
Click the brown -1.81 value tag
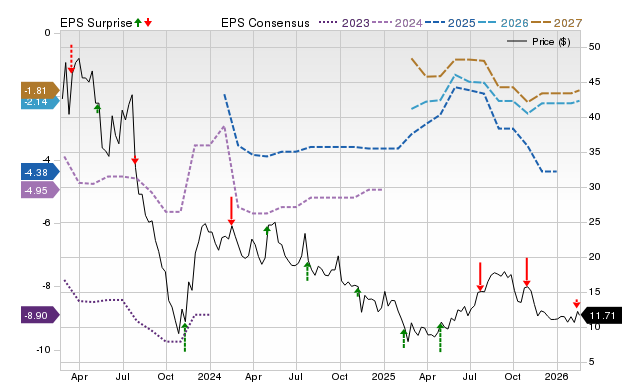40,91
